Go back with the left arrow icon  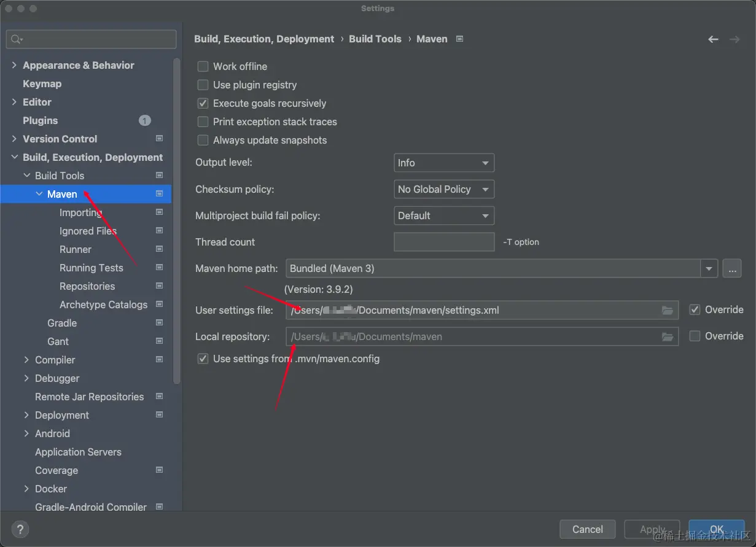click(x=713, y=39)
